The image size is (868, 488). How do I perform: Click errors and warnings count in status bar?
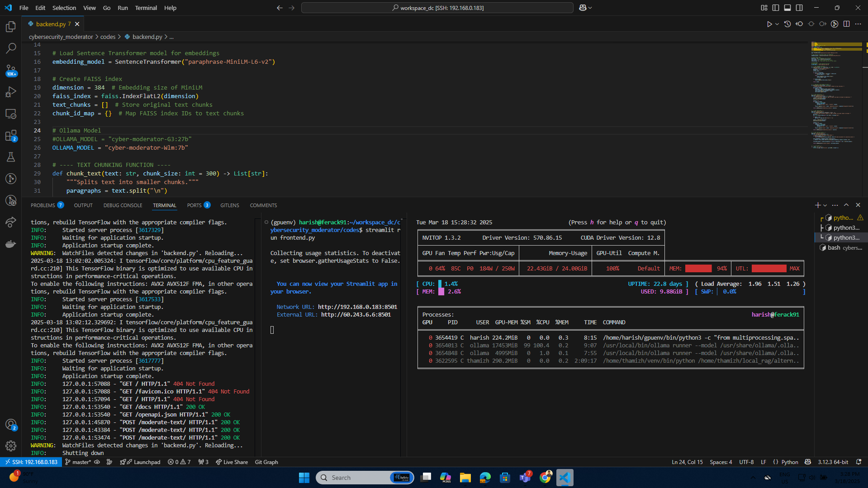pos(179,462)
